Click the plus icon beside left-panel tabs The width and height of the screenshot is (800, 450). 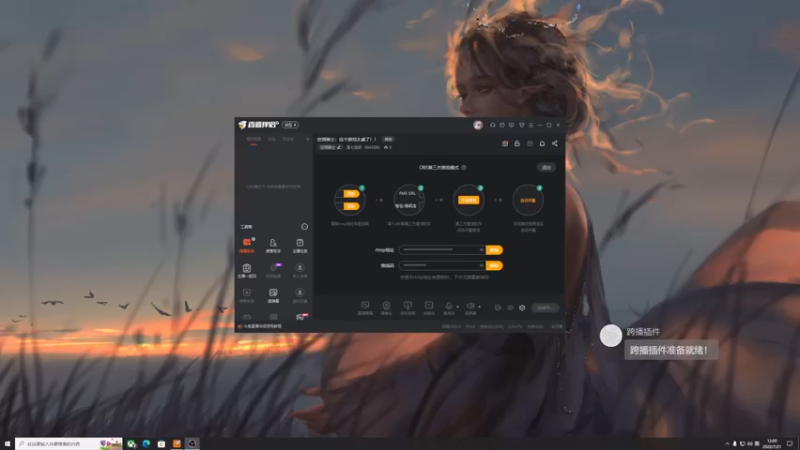coord(307,139)
